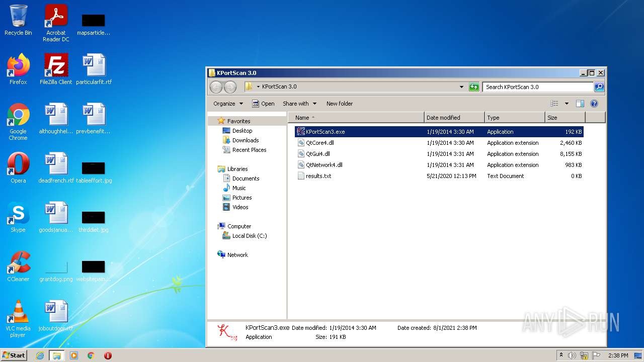This screenshot has width=644, height=362.
Task: Expand the address bar history dropdown
Action: [461, 87]
